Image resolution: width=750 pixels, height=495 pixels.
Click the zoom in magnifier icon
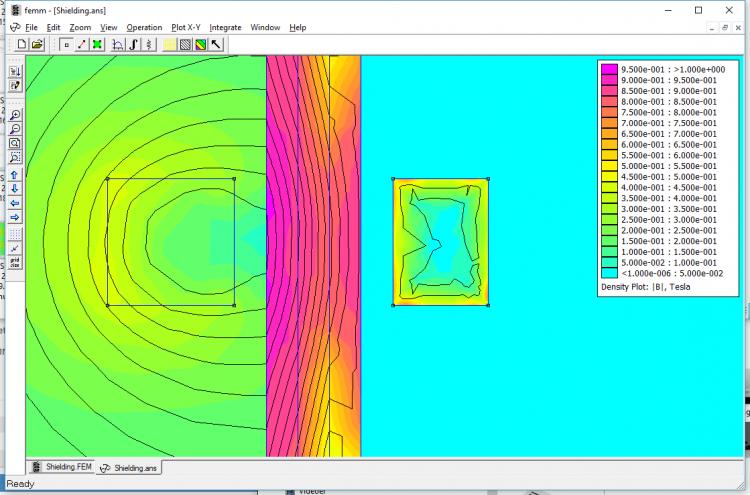(15, 115)
